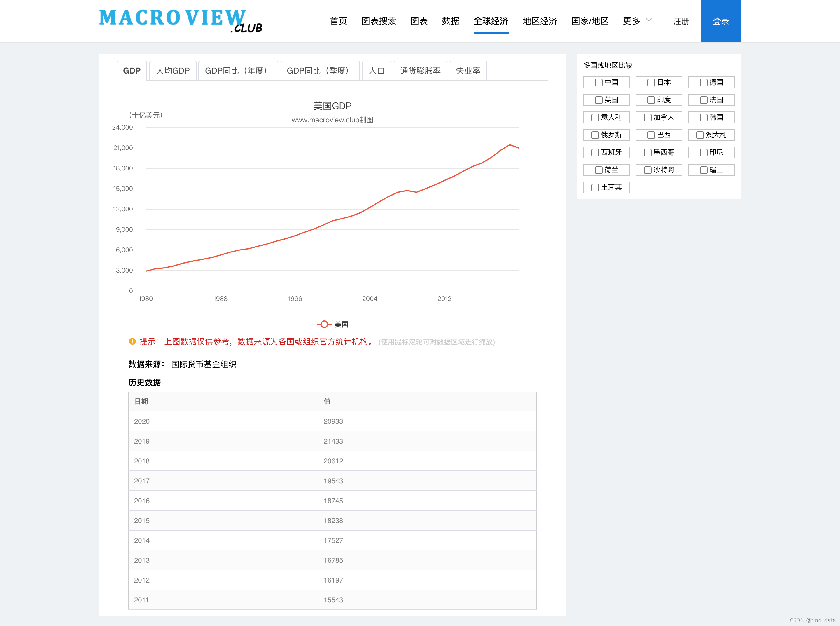This screenshot has width=840, height=626.
Task: Open the 通货膨胀率 tab
Action: pos(420,71)
